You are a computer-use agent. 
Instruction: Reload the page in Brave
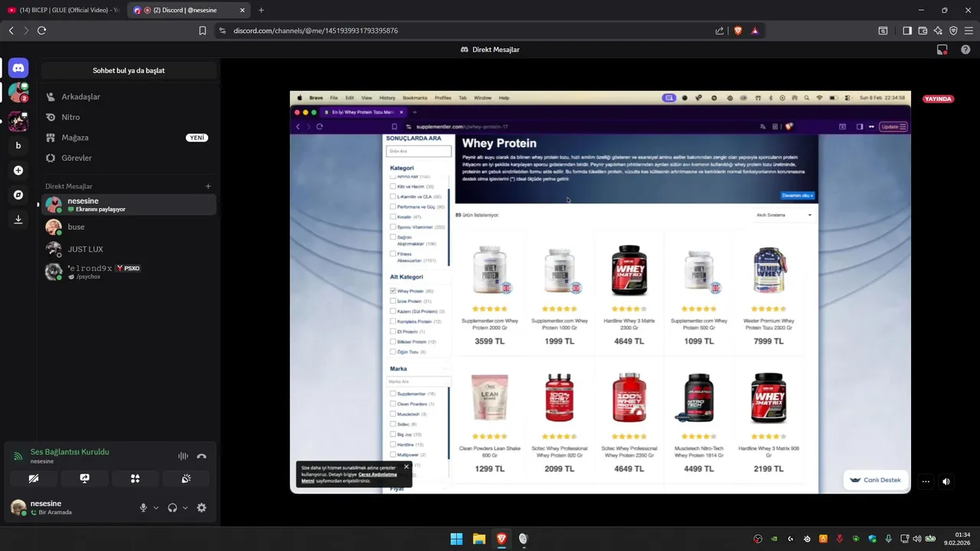(41, 31)
